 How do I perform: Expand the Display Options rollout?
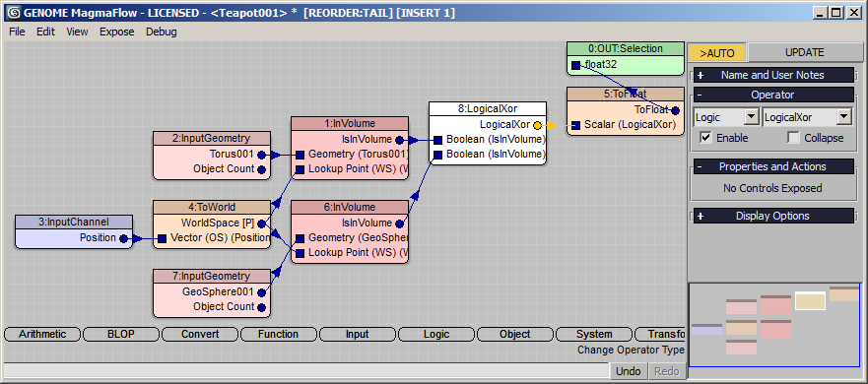[x=773, y=216]
